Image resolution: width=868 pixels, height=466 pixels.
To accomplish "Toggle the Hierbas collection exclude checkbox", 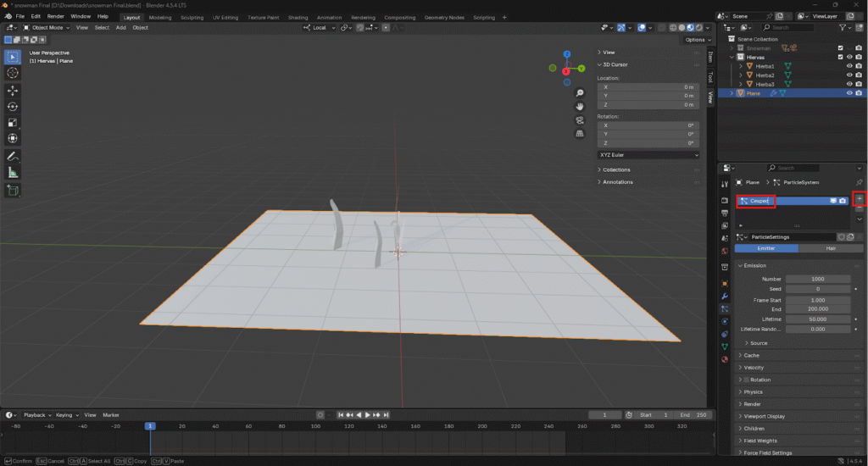I will [840, 57].
